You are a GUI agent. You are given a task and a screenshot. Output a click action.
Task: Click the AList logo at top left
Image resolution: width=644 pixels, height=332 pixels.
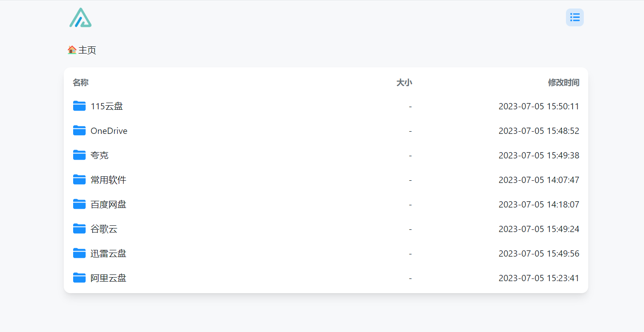coord(80,17)
